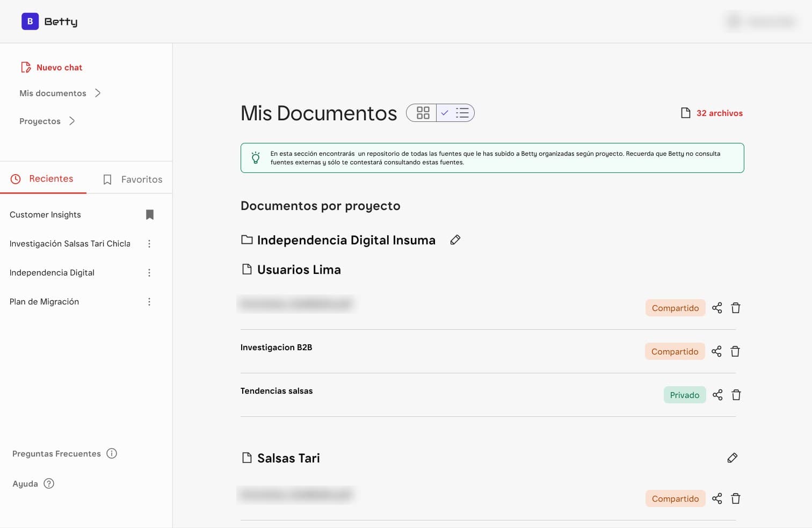The width and height of the screenshot is (812, 528).
Task: Open the Salsas Tari section
Action: coord(281,458)
